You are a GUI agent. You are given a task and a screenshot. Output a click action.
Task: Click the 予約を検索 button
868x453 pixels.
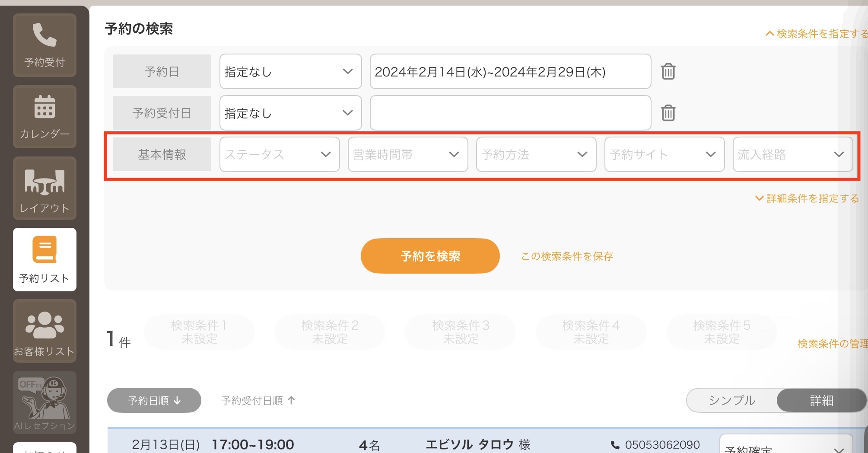point(430,256)
